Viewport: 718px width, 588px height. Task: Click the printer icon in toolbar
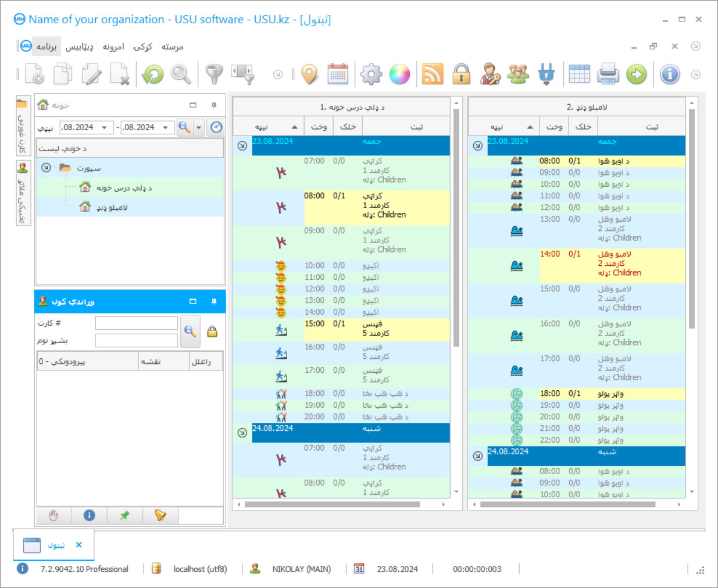click(608, 74)
